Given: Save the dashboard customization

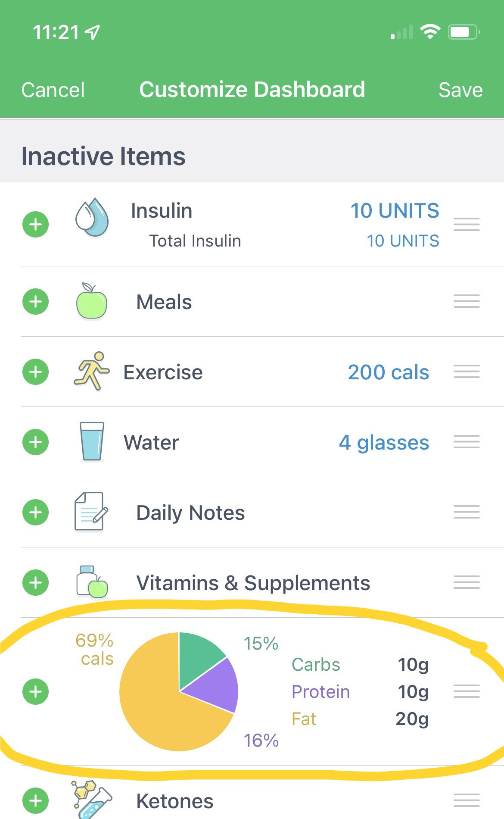Looking at the screenshot, I should click(x=460, y=90).
